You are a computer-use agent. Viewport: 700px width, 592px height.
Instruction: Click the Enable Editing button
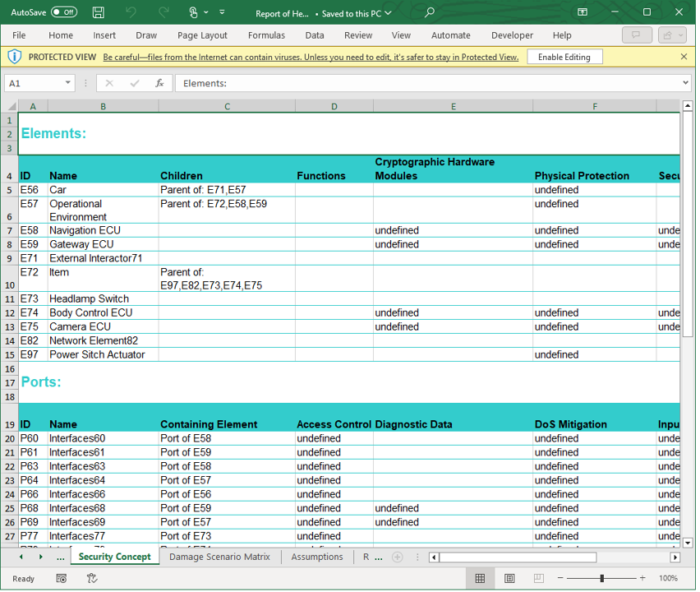[564, 57]
